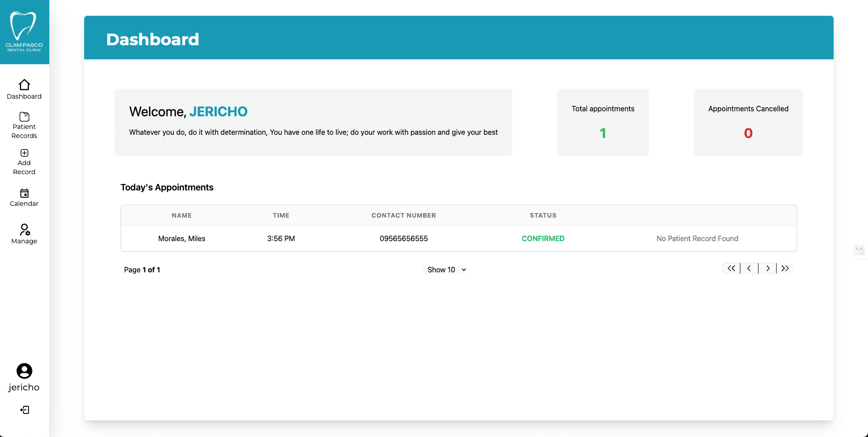Click the CONFIRMED status label
The width and height of the screenshot is (868, 437).
coord(543,238)
